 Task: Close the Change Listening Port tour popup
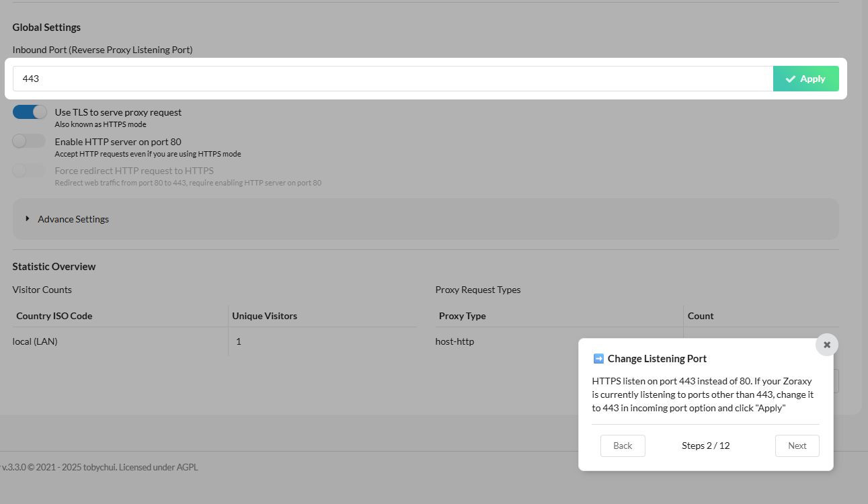point(827,345)
